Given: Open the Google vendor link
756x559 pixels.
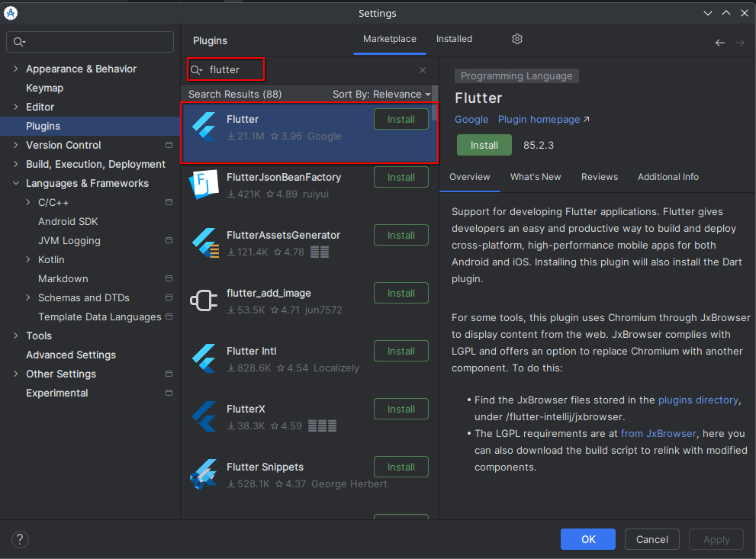Looking at the screenshot, I should (x=471, y=120).
